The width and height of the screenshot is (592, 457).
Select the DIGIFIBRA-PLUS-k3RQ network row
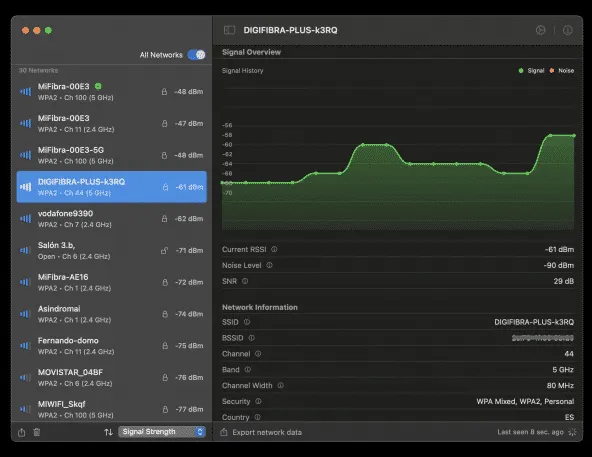tap(111, 187)
